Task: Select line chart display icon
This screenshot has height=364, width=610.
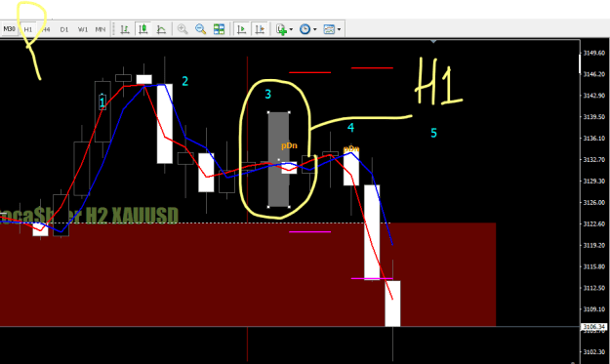Action: tap(161, 29)
